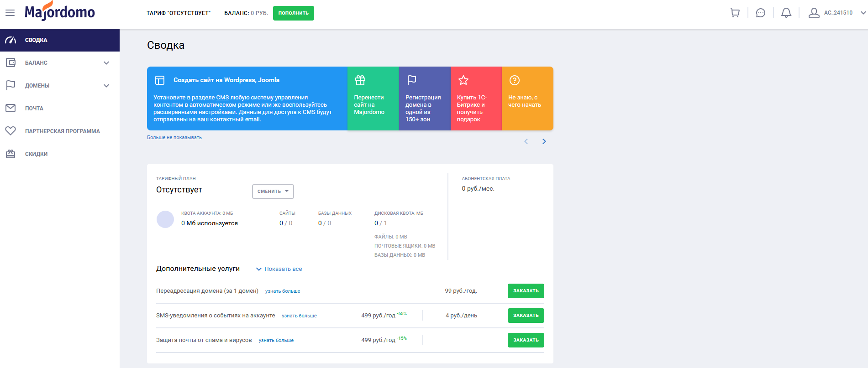Open the hamburger menu icon

pyautogui.click(x=10, y=13)
